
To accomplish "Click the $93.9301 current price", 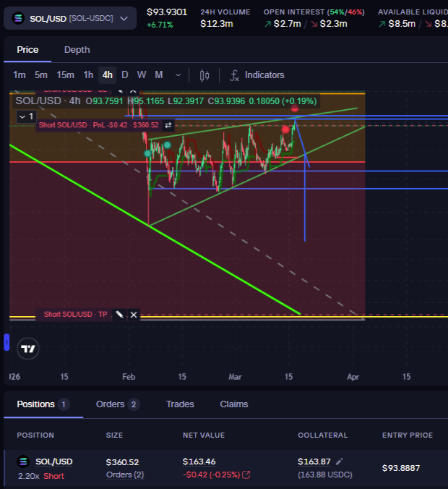I will 167,12.
